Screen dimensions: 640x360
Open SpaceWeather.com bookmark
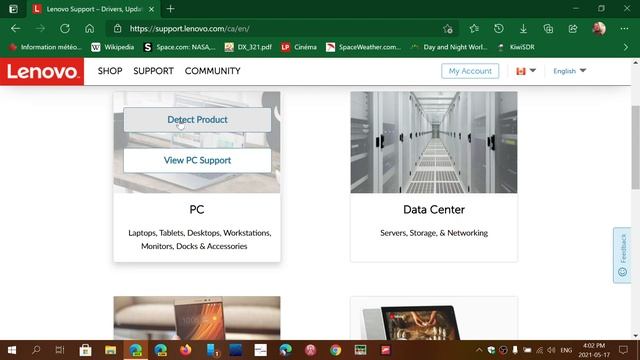pyautogui.click(x=363, y=47)
